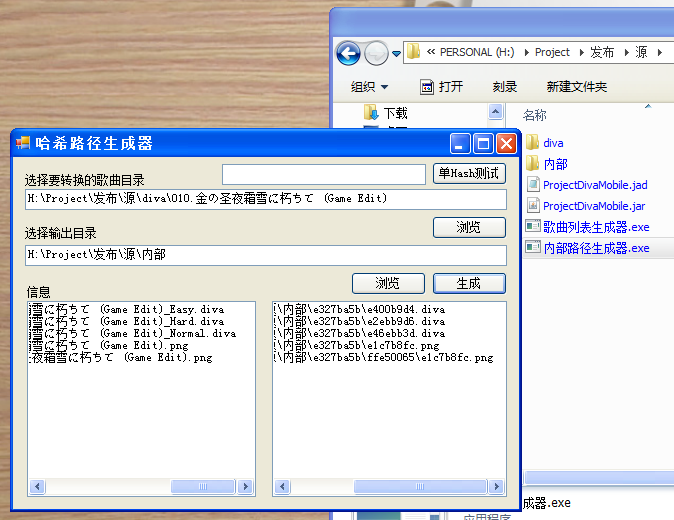
Task: Click the 名称 column header
Action: (x=534, y=115)
